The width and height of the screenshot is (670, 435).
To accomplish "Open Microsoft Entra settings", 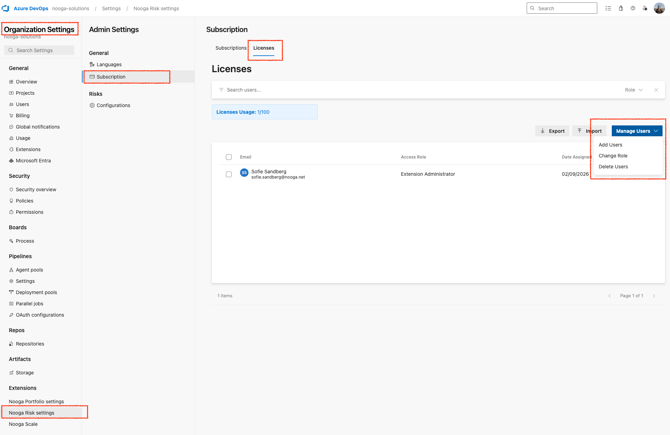I will (33, 161).
